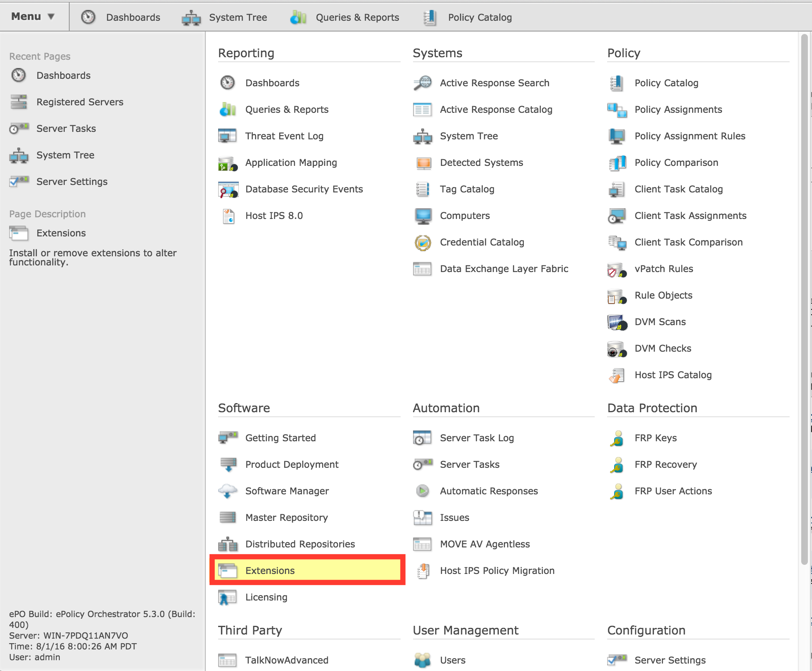Open Issues icon
This screenshot has width=812, height=671.
[423, 518]
